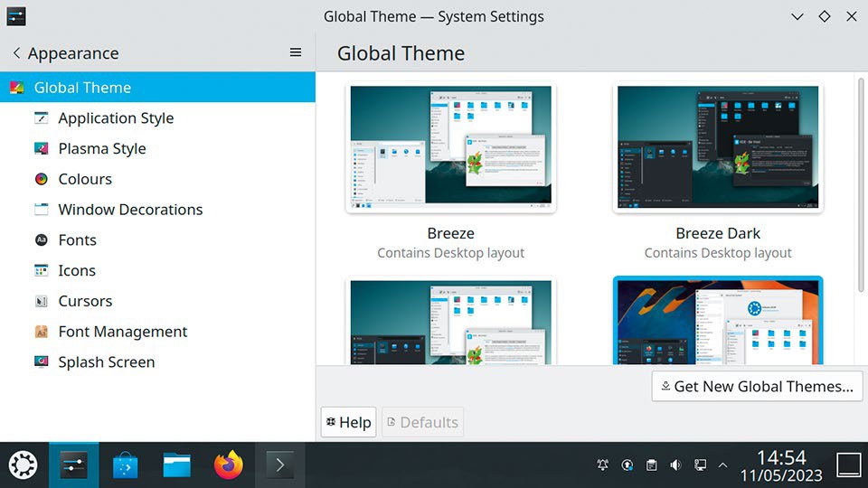868x488 pixels.
Task: Select the Breeze Dark theme thumbnail
Action: click(x=718, y=147)
